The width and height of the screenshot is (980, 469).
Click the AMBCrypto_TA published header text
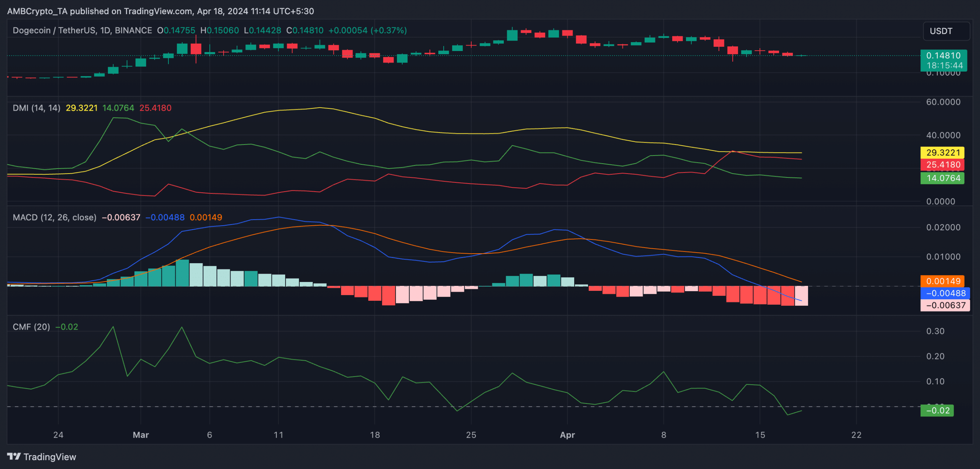(160, 11)
